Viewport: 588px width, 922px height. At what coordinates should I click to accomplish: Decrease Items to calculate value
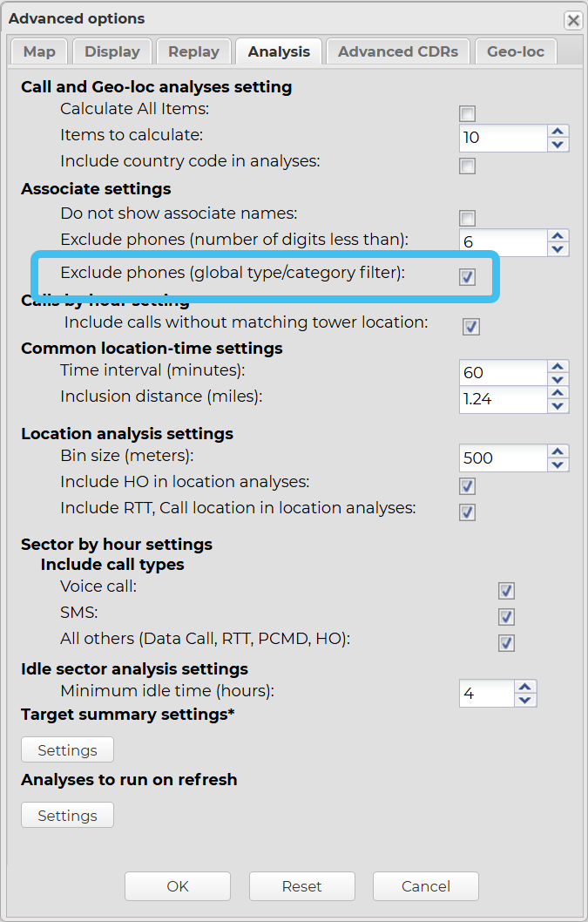pyautogui.click(x=558, y=145)
